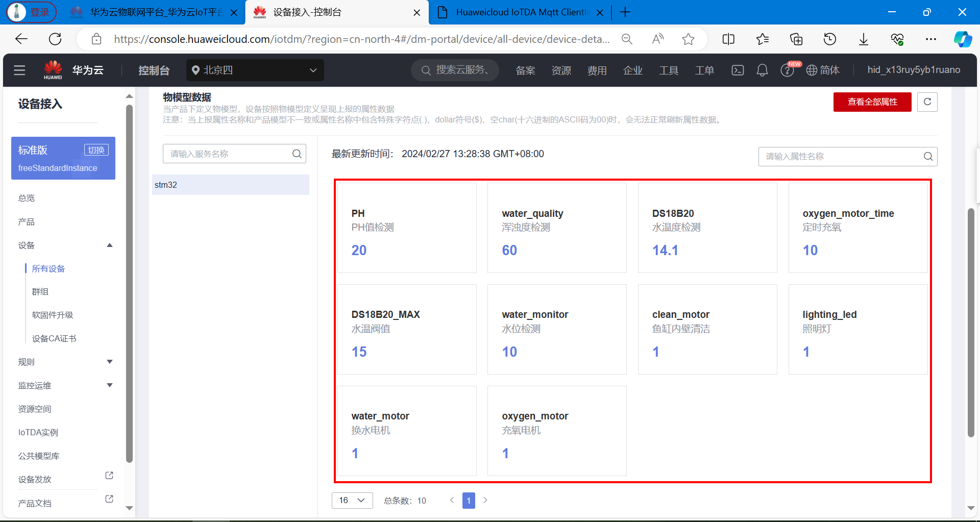Open the notifications bell
The width and height of the screenshot is (980, 522).
coord(762,70)
